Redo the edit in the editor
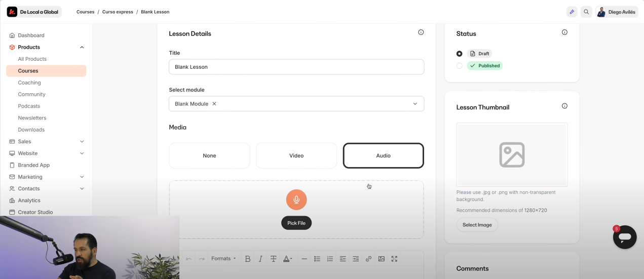This screenshot has height=279, width=644. (202, 259)
